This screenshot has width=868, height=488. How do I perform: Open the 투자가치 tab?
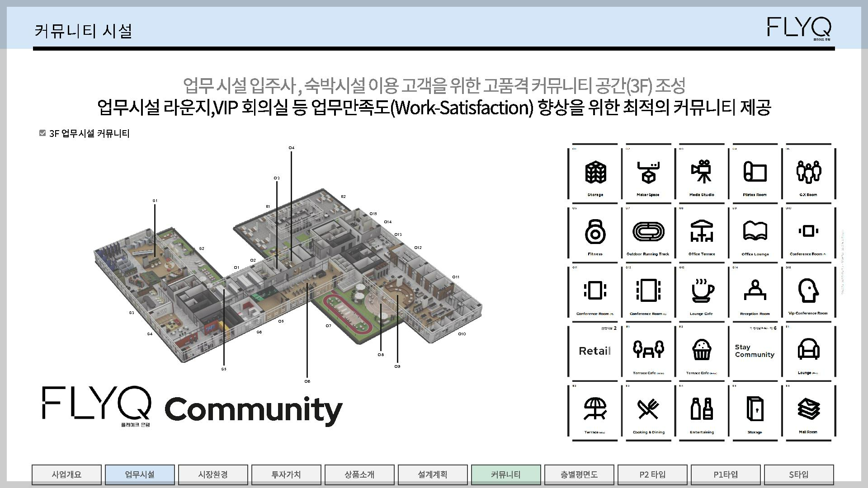(286, 474)
